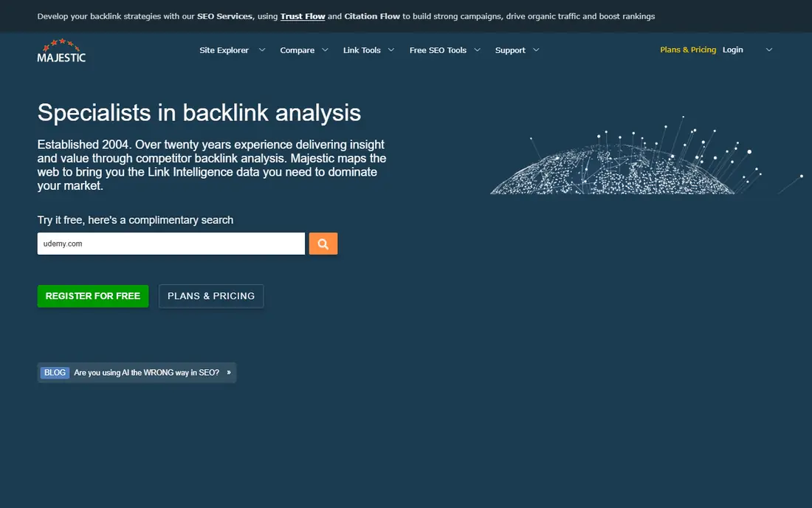Open the Compare menu
This screenshot has height=508, width=812.
tap(297, 50)
